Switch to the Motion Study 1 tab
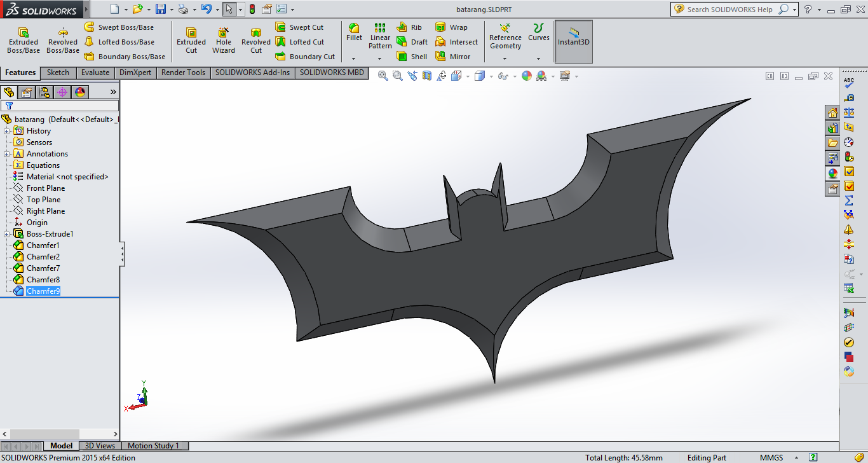The image size is (868, 463). click(x=154, y=446)
